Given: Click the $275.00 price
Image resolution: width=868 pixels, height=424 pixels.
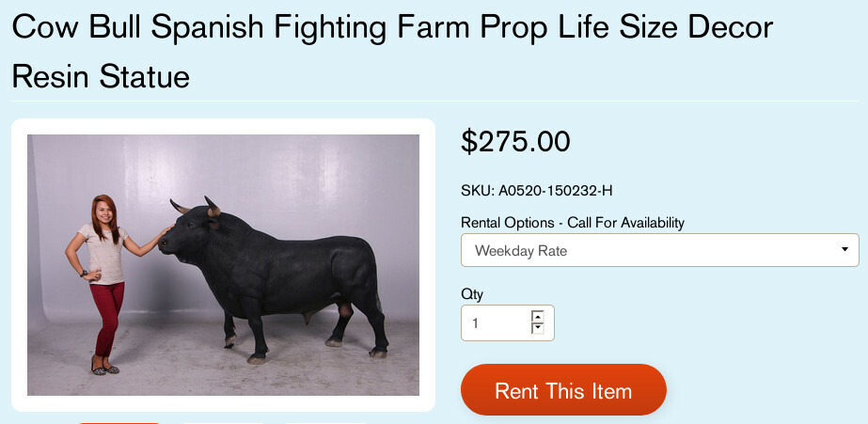Looking at the screenshot, I should pyautogui.click(x=515, y=141).
